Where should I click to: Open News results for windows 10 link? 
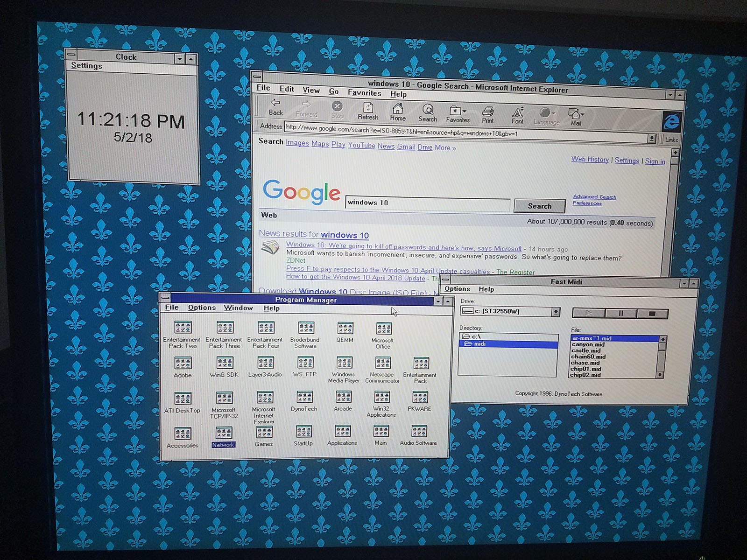[314, 234]
